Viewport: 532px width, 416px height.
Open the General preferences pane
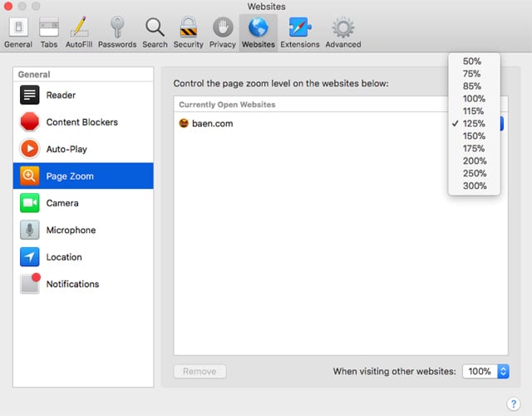point(18,32)
